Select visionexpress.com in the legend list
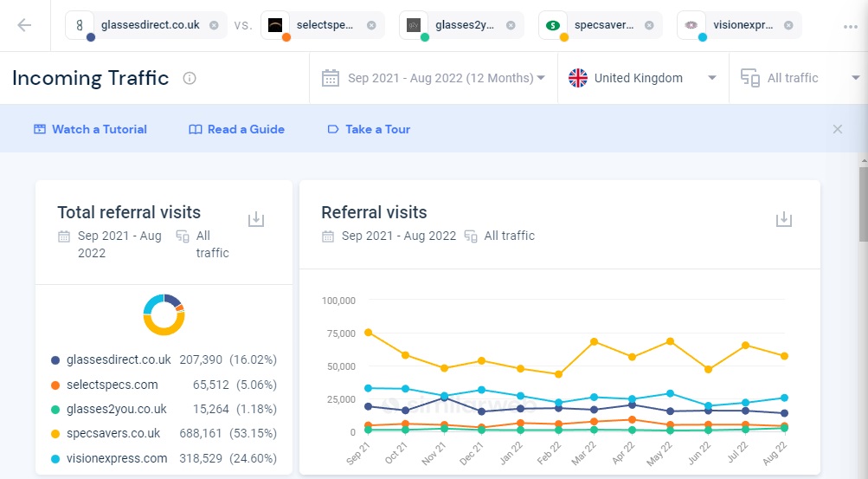The image size is (868, 479). tap(117, 458)
